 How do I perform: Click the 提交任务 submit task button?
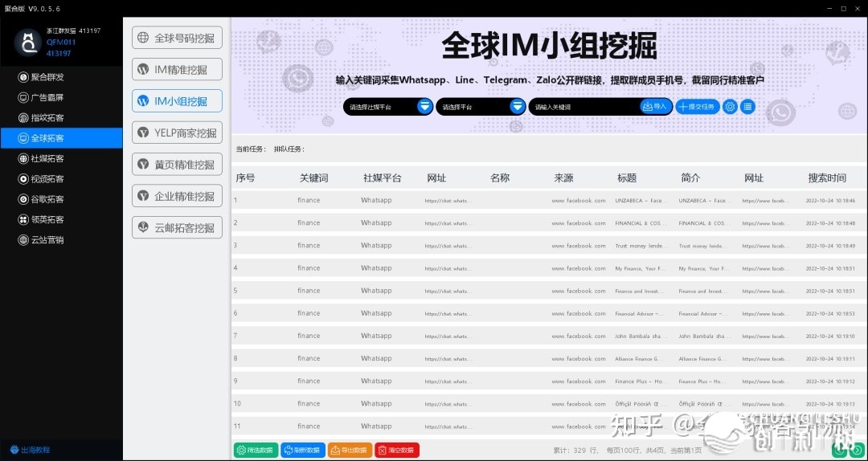pyautogui.click(x=698, y=107)
